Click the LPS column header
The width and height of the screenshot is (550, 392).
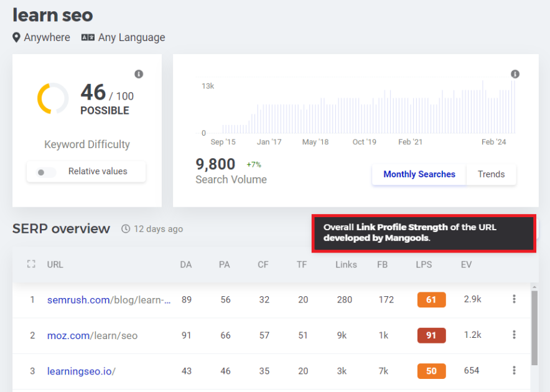pyautogui.click(x=424, y=264)
